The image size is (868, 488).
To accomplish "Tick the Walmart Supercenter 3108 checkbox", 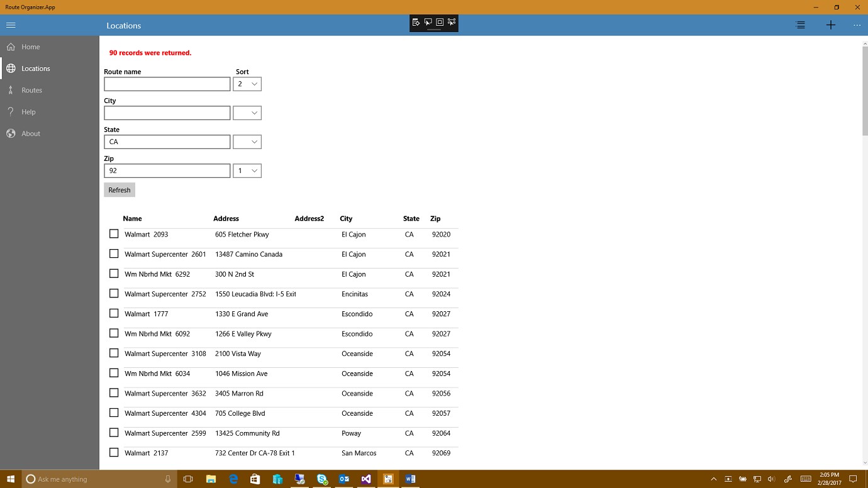I will [114, 353].
